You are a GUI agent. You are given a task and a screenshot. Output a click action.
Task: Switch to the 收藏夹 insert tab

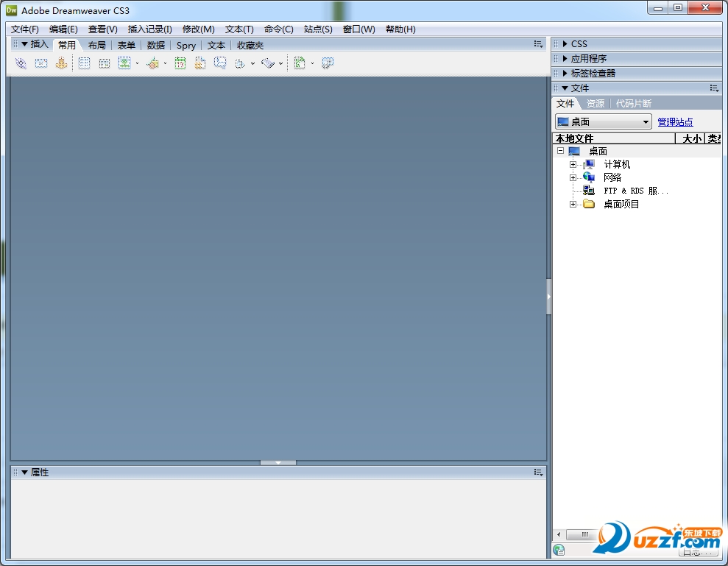click(x=250, y=46)
